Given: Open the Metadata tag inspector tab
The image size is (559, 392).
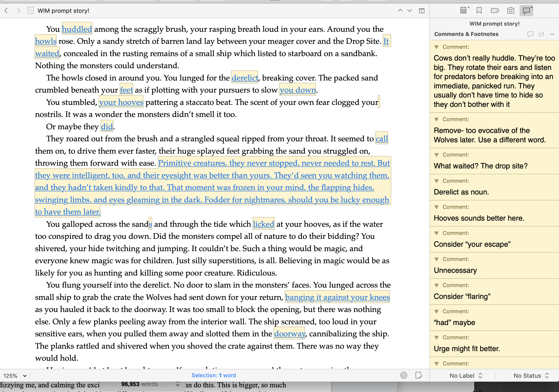Looking at the screenshot, I should [x=495, y=10].
